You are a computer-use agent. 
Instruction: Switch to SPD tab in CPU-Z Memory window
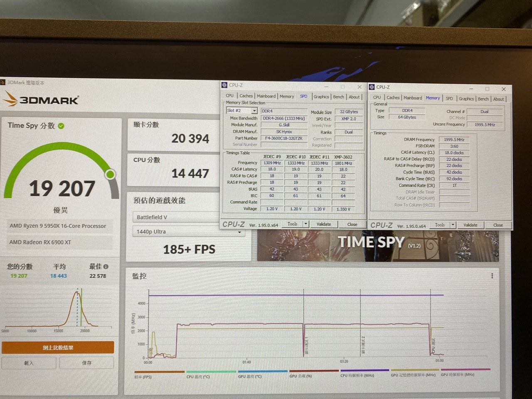(449, 99)
